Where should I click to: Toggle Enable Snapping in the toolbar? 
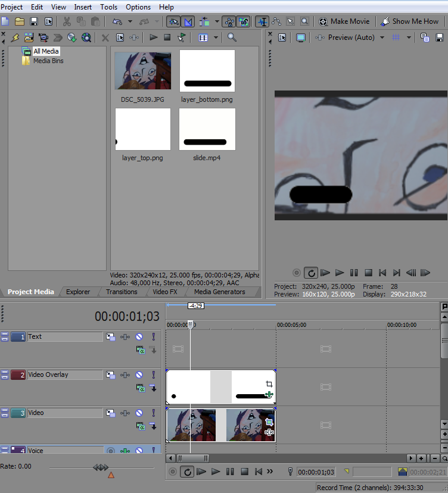pos(174,21)
